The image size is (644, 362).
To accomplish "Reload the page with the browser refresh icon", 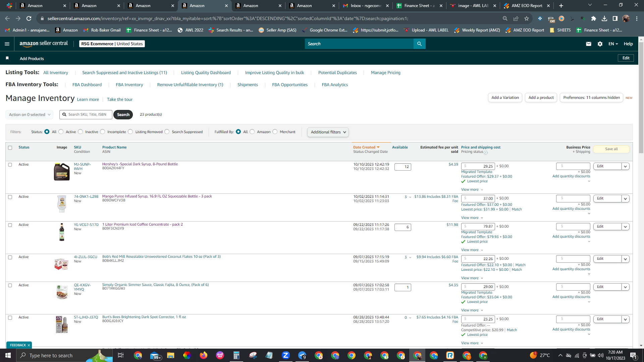I will click(x=29, y=19).
